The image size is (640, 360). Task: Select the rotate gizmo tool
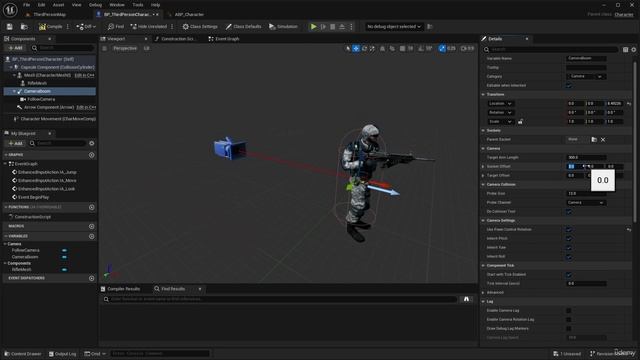pos(364,48)
